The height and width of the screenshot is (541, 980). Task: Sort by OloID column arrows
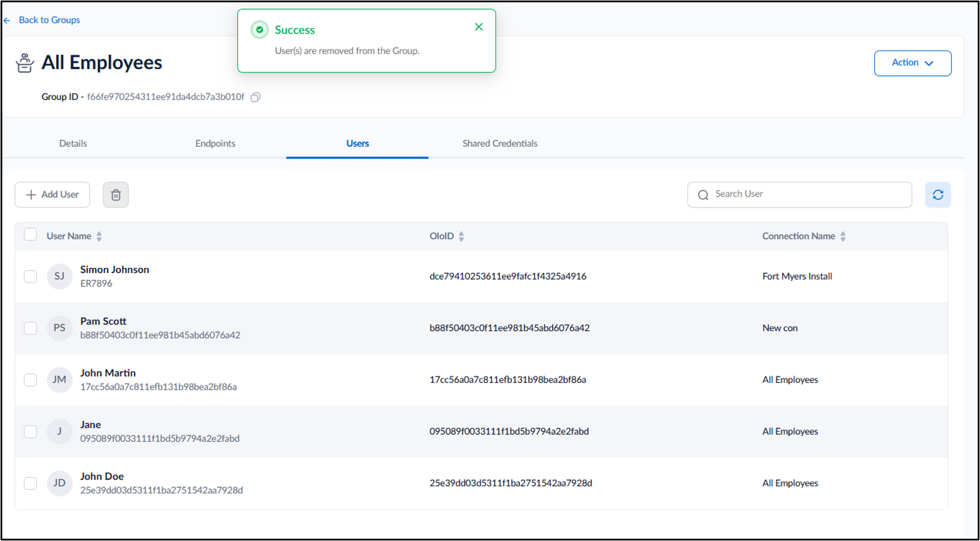point(461,236)
